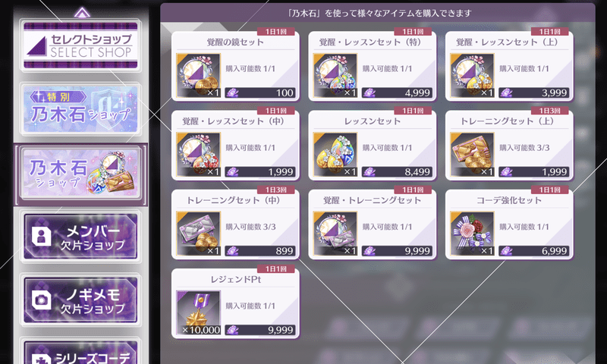
Task: Buy レジェンドPt for 9,999 stones
Action: (x=260, y=330)
